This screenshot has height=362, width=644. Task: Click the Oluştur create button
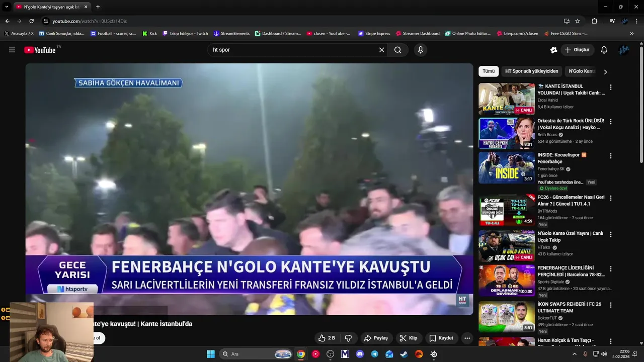point(577,50)
